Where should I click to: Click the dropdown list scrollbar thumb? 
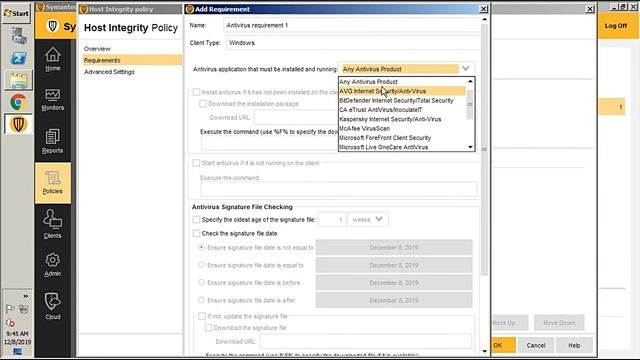click(470, 104)
